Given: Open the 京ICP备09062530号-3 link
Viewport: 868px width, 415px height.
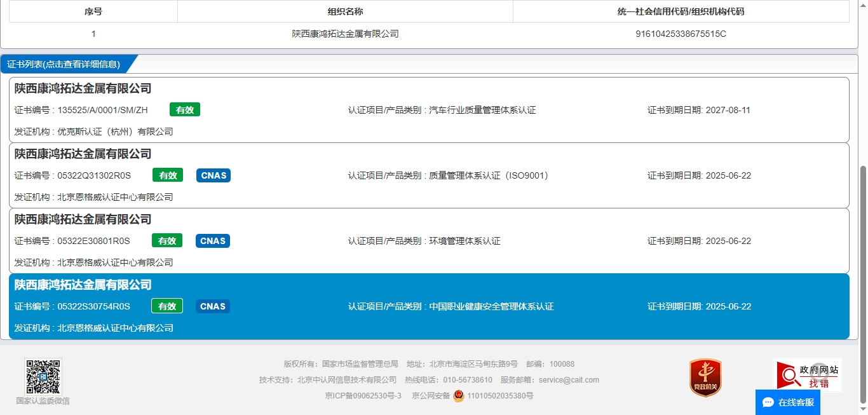Looking at the screenshot, I should (x=363, y=396).
